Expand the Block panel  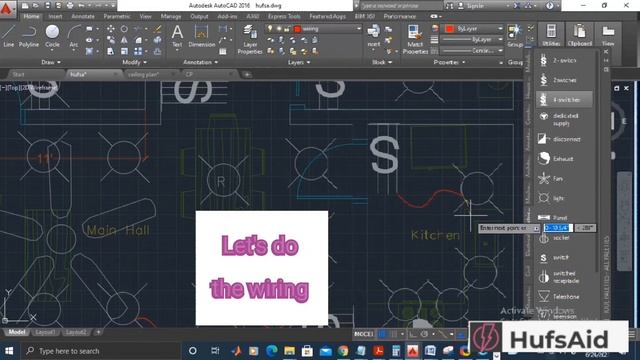point(382,62)
